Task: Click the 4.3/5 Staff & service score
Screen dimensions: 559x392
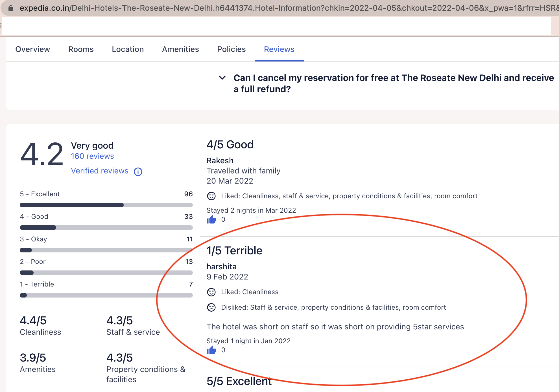Action: (120, 321)
